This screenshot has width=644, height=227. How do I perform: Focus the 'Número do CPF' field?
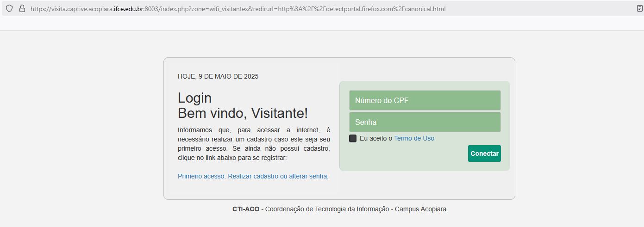[x=425, y=100]
